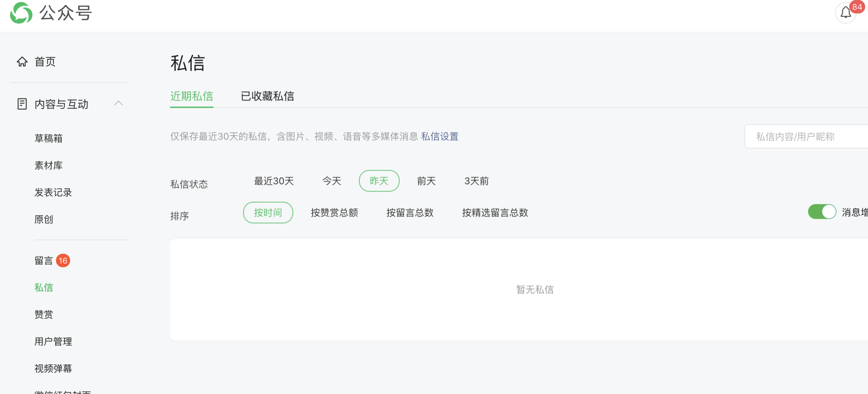
Task: Click the WeChat Official Account logo
Action: point(21,13)
